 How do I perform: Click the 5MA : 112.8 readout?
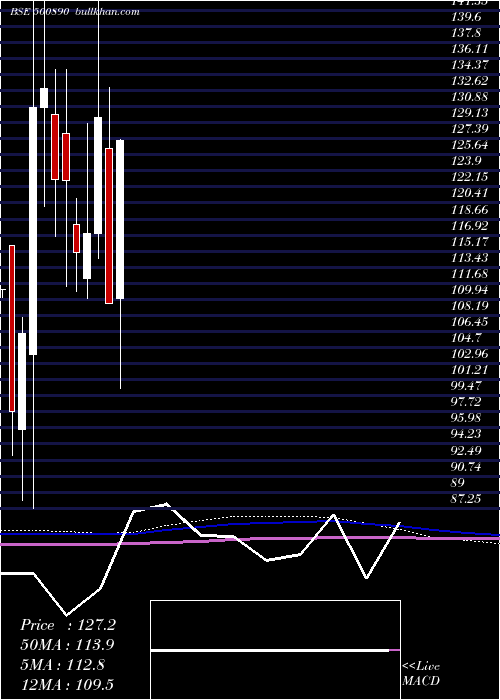pyautogui.click(x=62, y=664)
